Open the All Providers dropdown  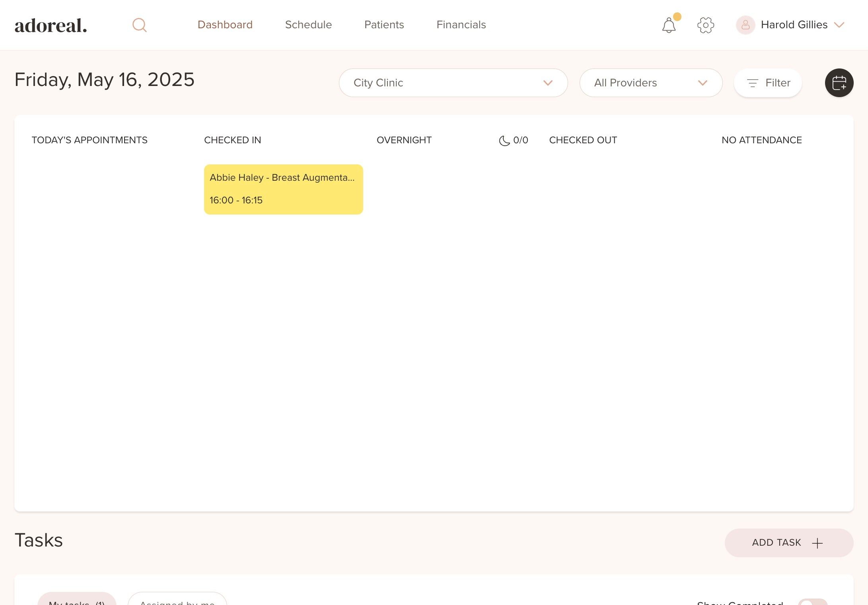650,83
